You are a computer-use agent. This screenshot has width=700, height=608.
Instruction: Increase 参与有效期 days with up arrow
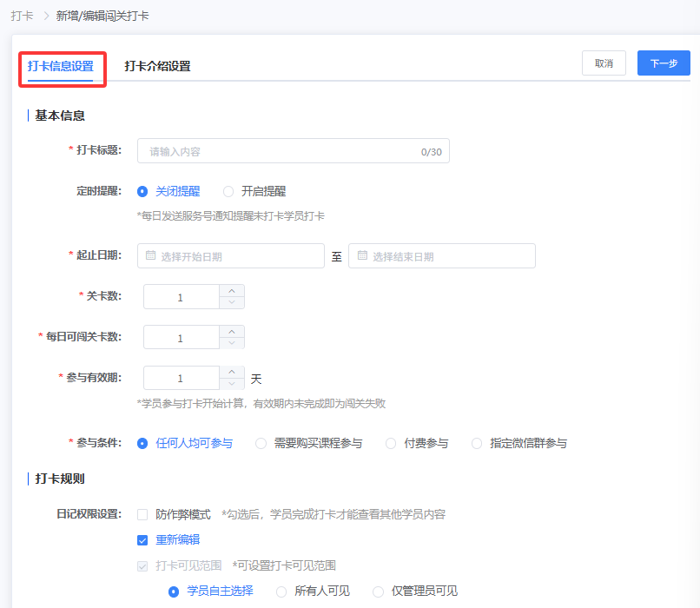tap(232, 373)
